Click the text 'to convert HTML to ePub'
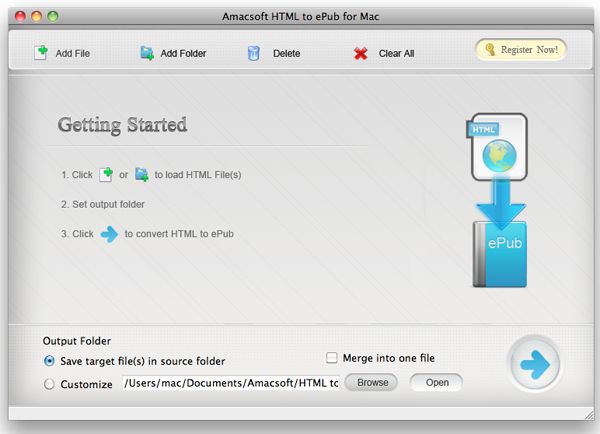600x434 pixels. click(x=179, y=234)
